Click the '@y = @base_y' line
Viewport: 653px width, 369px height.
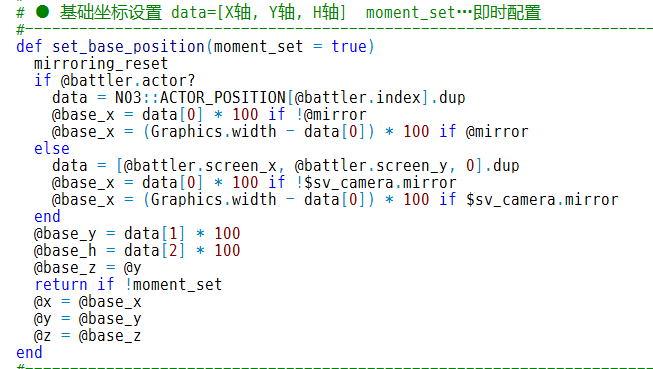click(87, 319)
